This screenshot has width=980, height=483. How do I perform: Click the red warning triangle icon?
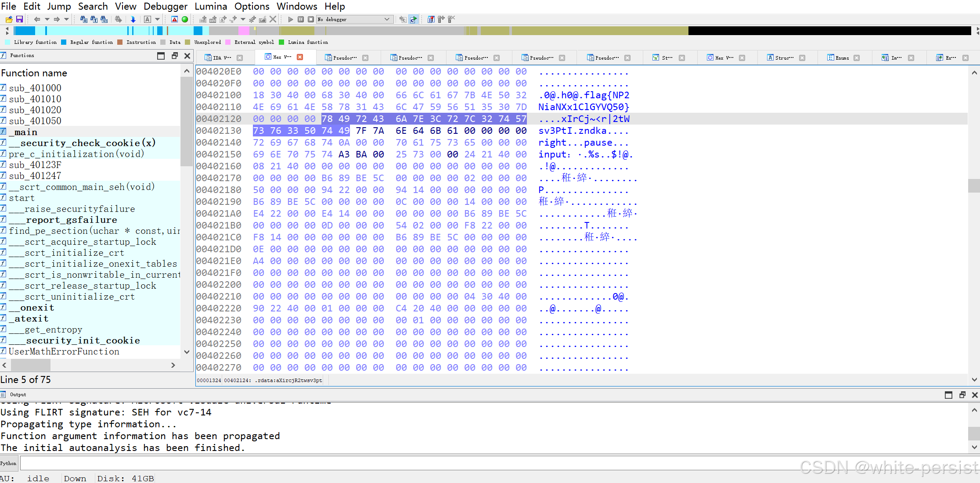tap(174, 19)
